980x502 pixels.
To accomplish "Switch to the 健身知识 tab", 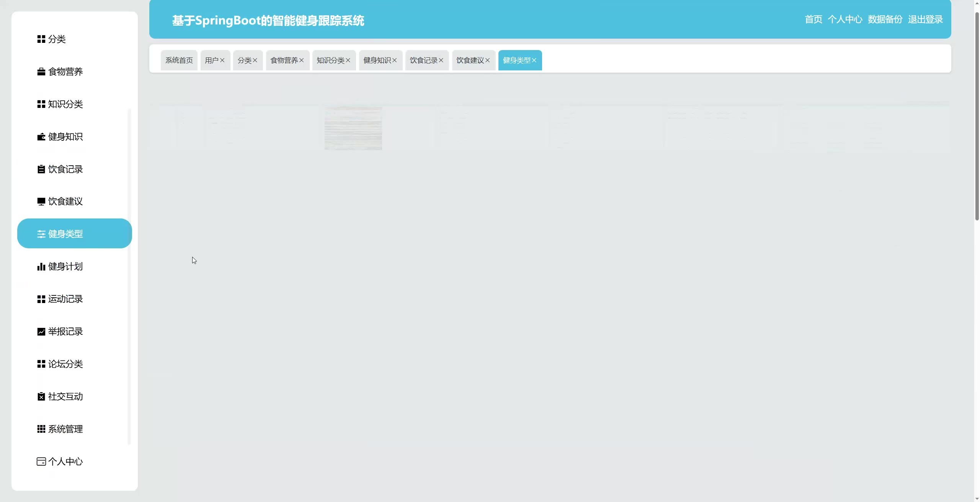I will tap(377, 60).
